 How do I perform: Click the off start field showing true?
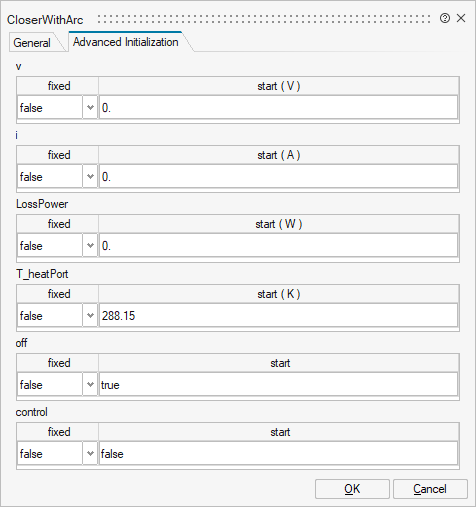coord(278,384)
